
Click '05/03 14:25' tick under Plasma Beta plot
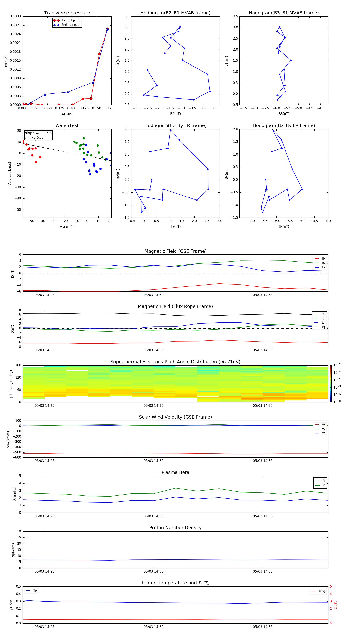[x=44, y=516]
